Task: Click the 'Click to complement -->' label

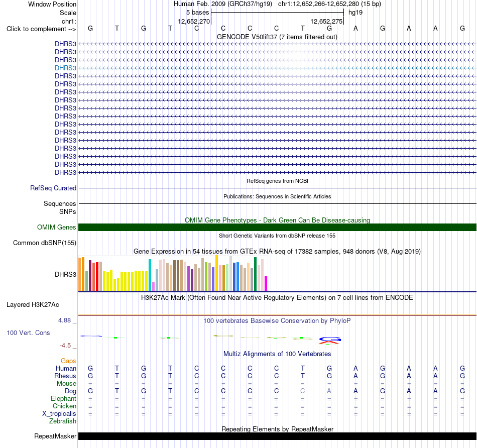Action: tap(41, 29)
